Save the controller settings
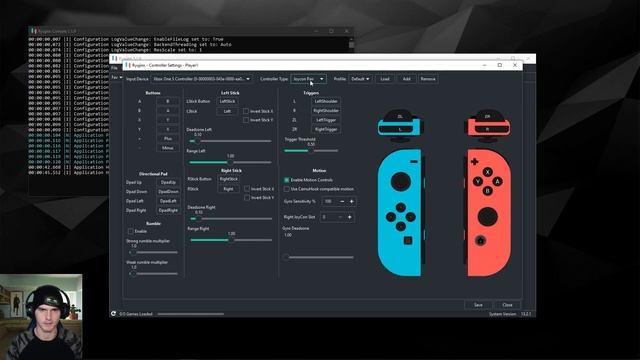The image size is (640, 360). coord(478,305)
